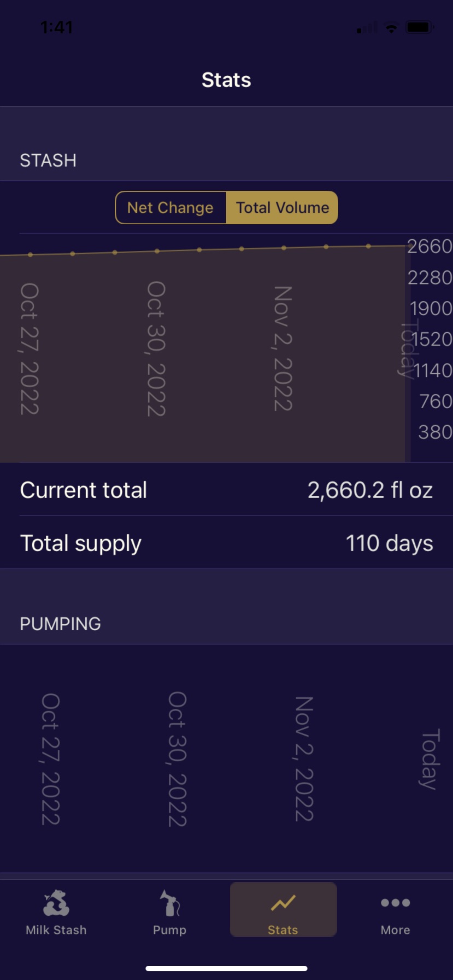Tap the Pump tab label
Image resolution: width=453 pixels, height=980 pixels.
coord(170,930)
